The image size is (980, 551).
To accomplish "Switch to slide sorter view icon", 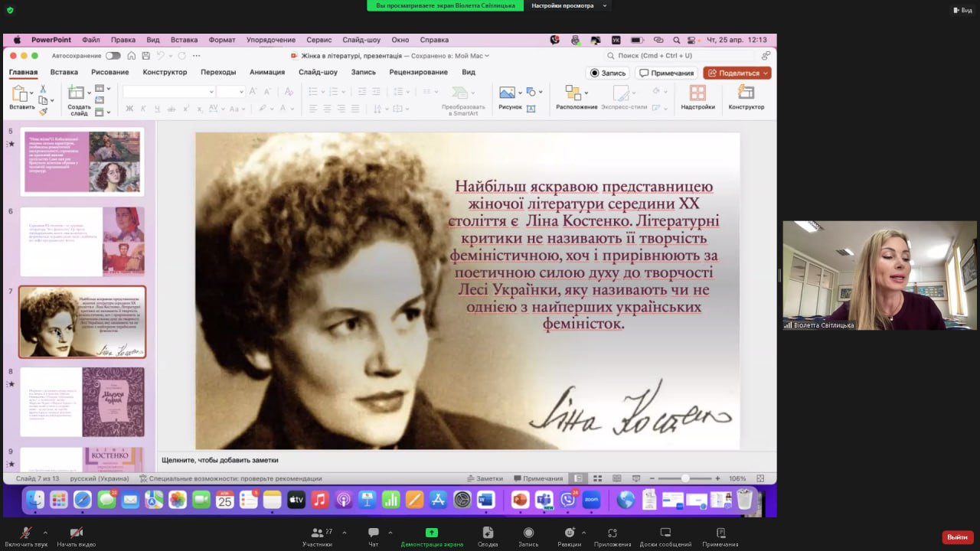I will [596, 478].
